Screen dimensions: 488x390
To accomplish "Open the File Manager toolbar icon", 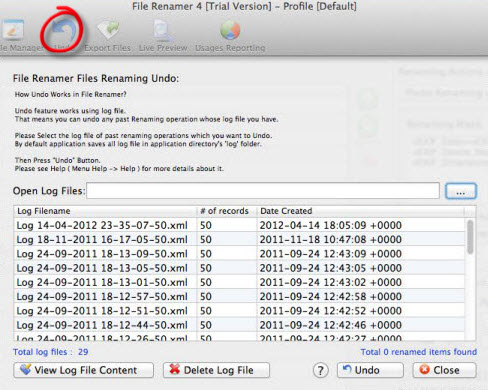I will click(x=13, y=30).
